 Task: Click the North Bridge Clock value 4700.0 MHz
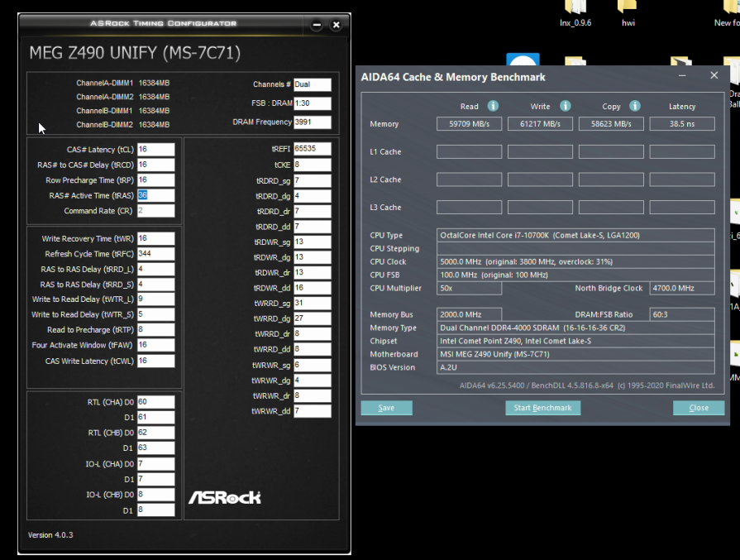coord(682,288)
